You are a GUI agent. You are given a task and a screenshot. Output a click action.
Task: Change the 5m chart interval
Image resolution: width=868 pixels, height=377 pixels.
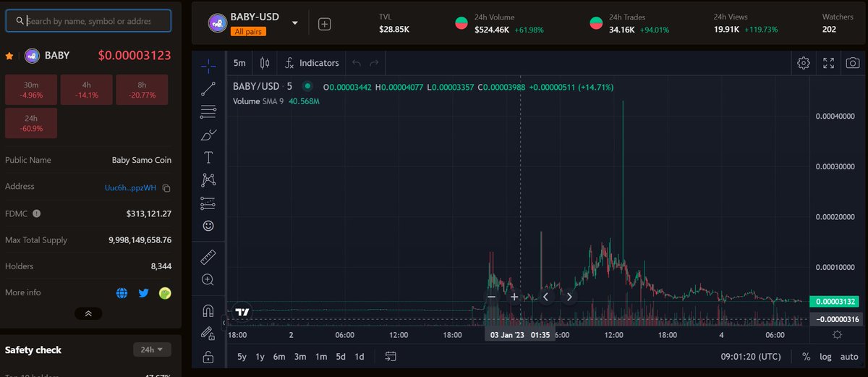(x=239, y=63)
